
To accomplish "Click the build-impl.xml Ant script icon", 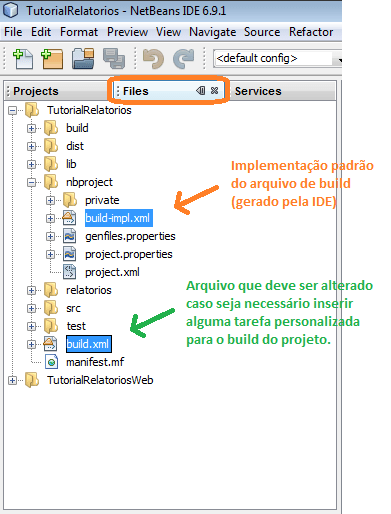I will coord(69,218).
